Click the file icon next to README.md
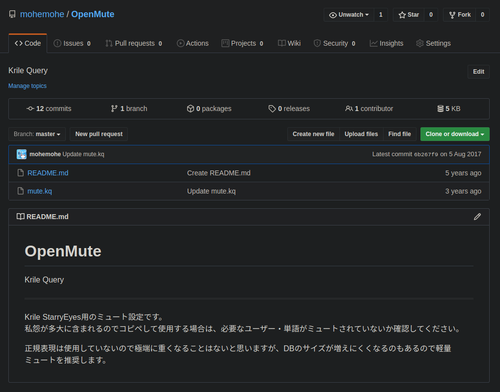Image resolution: width=500 pixels, height=392 pixels. 21,173
